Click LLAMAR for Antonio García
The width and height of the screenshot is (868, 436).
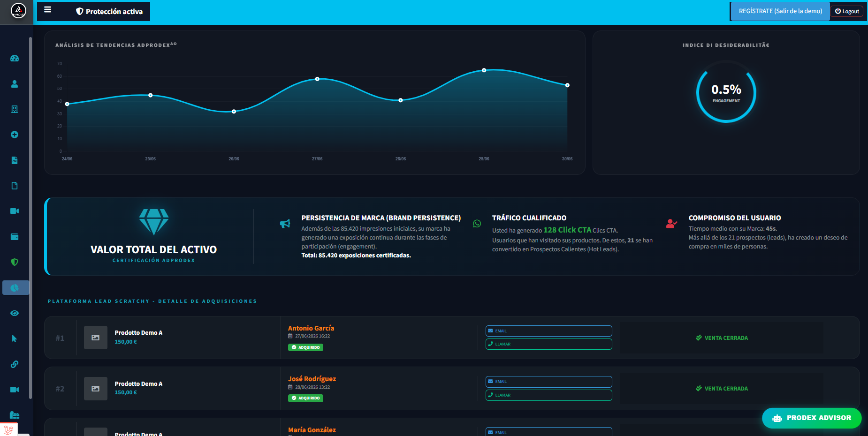coord(548,344)
